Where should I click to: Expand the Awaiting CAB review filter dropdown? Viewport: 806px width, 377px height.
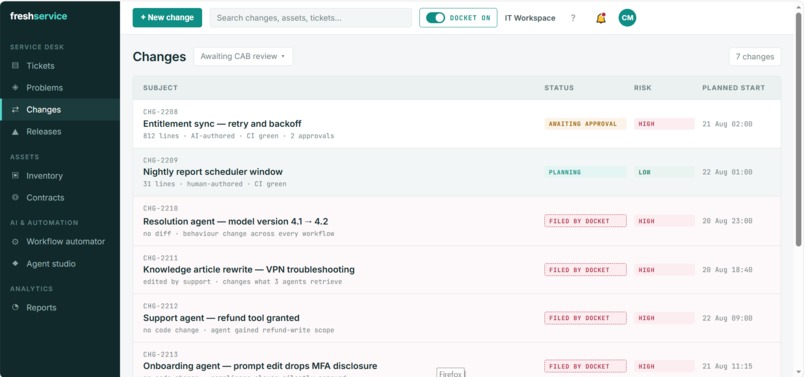click(243, 56)
